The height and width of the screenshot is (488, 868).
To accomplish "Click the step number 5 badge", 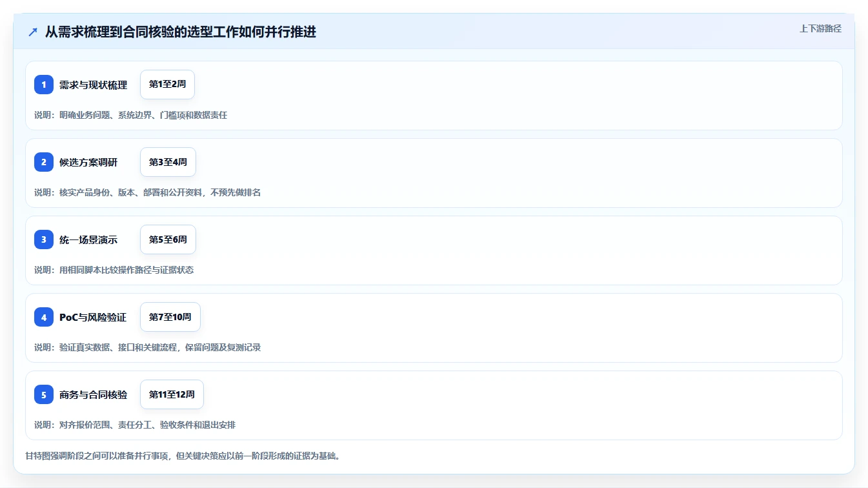I will pos(44,394).
